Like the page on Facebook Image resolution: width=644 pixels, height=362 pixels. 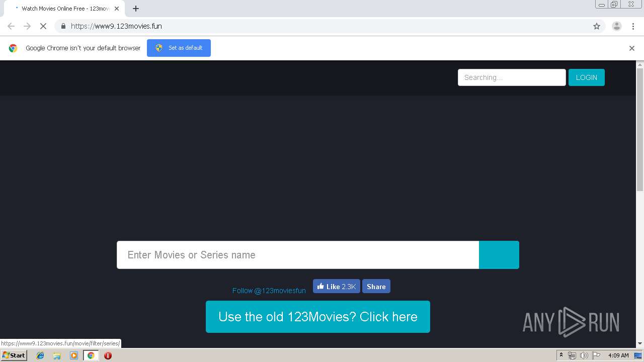pyautogui.click(x=337, y=287)
